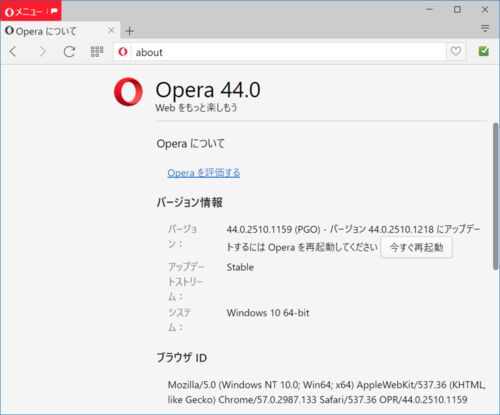Image resolution: width=500 pixels, height=415 pixels.
Task: Click the 今すぐ再起動 button
Action: click(x=416, y=247)
